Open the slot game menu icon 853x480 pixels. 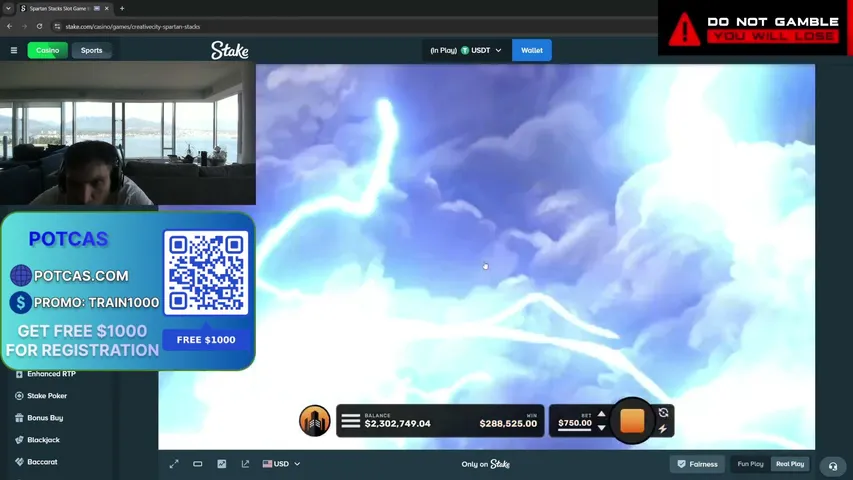coord(351,421)
